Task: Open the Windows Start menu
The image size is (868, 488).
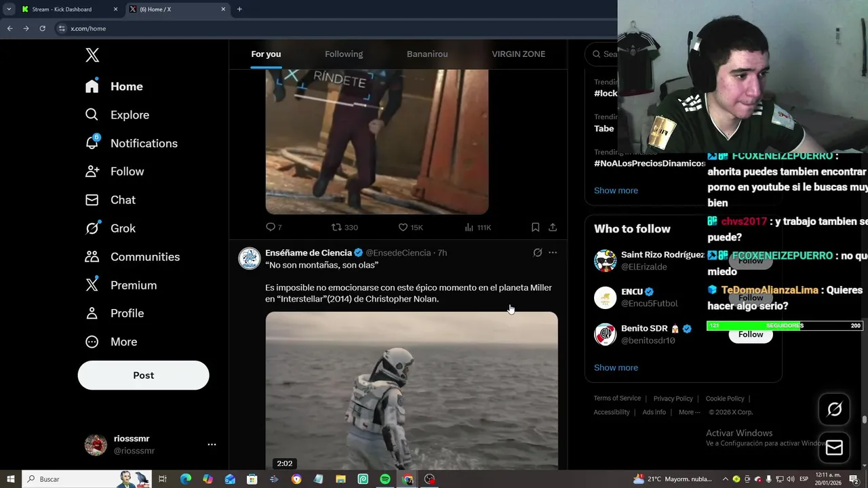Action: click(10, 479)
